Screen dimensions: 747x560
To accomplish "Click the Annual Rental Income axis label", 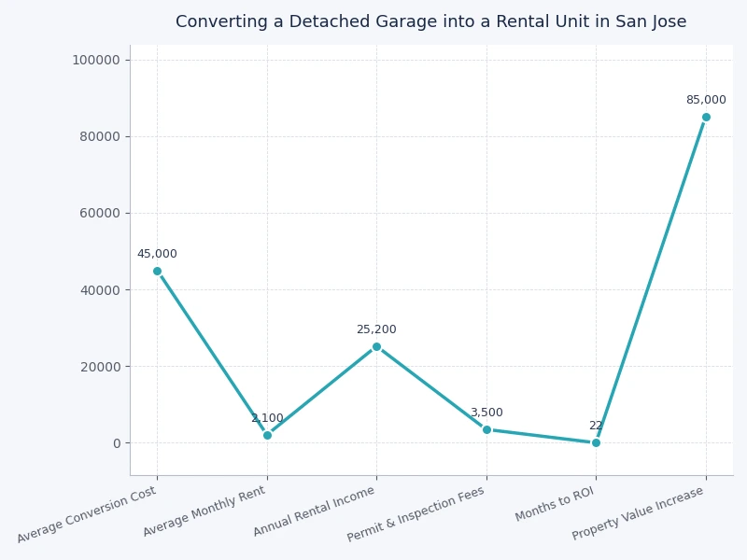I will coord(314,511).
